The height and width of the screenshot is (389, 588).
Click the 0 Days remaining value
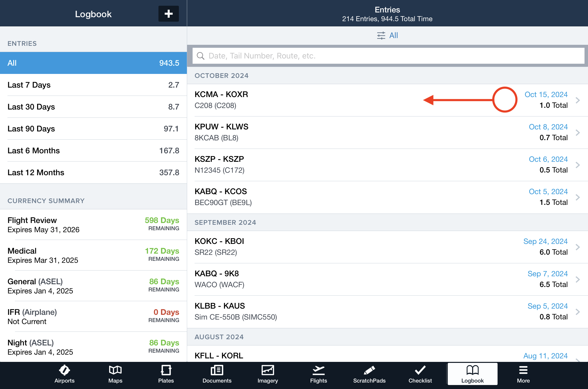pyautogui.click(x=166, y=312)
